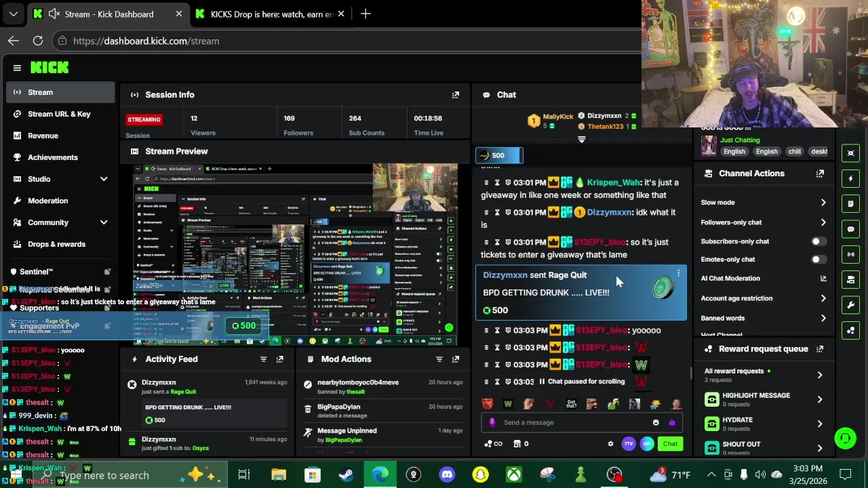Click the Stream Preview thumbnail
This screenshot has width=868, height=488.
[295, 254]
